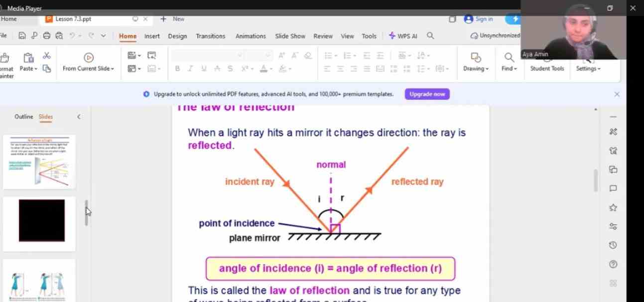
Task: Open the search magnifier next to WPS AI
Action: [431, 36]
